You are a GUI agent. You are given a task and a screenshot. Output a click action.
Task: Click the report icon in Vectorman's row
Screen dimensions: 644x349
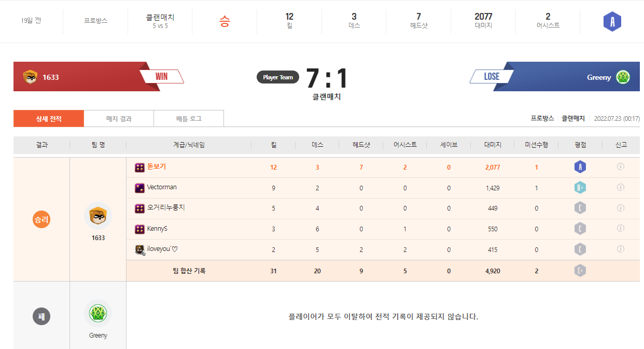point(620,187)
